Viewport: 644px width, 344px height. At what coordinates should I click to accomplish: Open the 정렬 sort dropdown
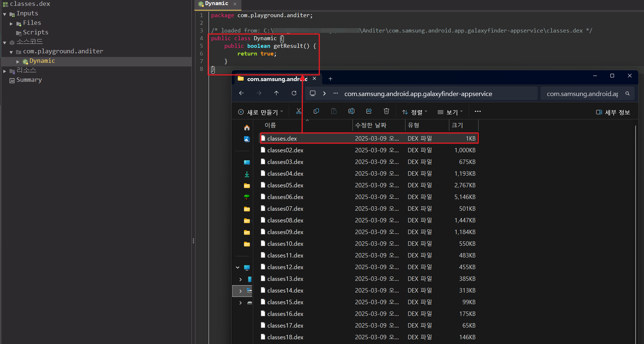(415, 112)
